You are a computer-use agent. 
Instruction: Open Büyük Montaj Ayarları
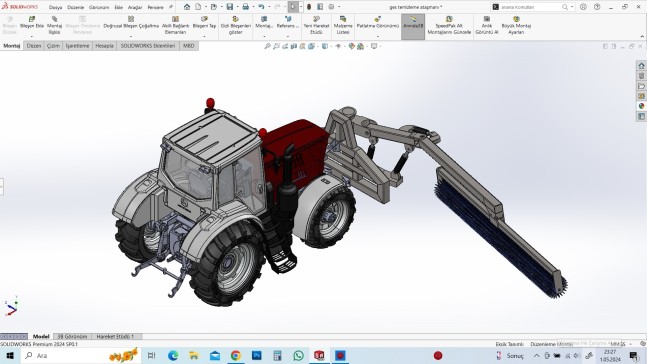516,25
